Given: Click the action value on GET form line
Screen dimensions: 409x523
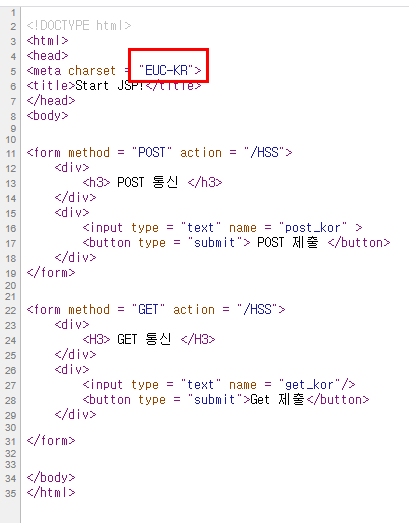Looking at the screenshot, I should click(257, 310).
